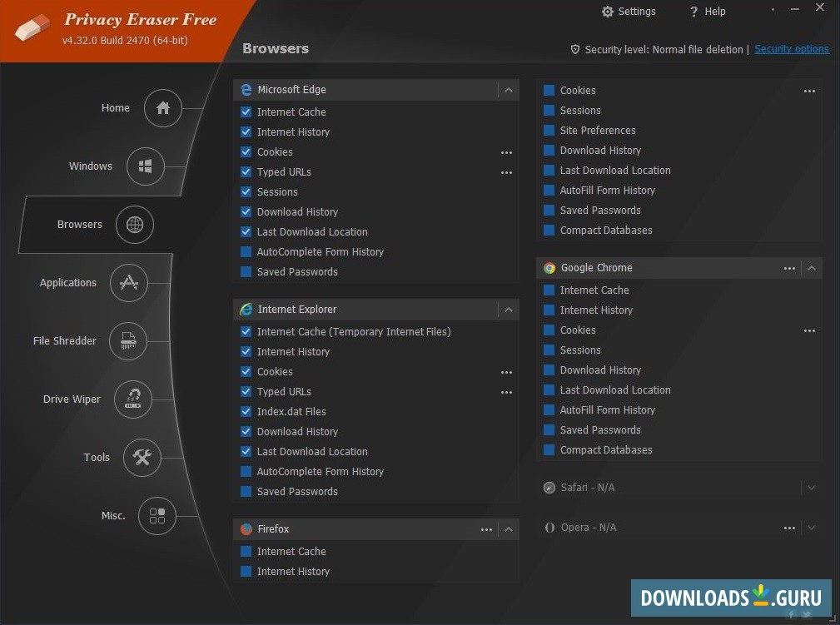Image resolution: width=840 pixels, height=625 pixels.
Task: Click the Security options link
Action: pyautogui.click(x=791, y=48)
